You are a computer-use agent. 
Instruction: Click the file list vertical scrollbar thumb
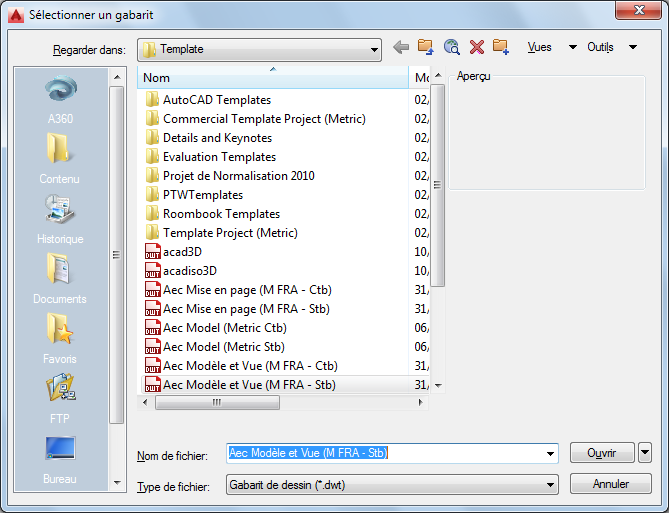pos(437,185)
